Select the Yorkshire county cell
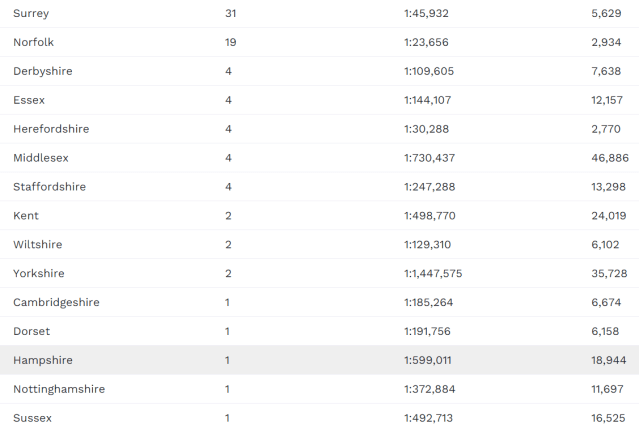This screenshot has width=639, height=433. 39,274
